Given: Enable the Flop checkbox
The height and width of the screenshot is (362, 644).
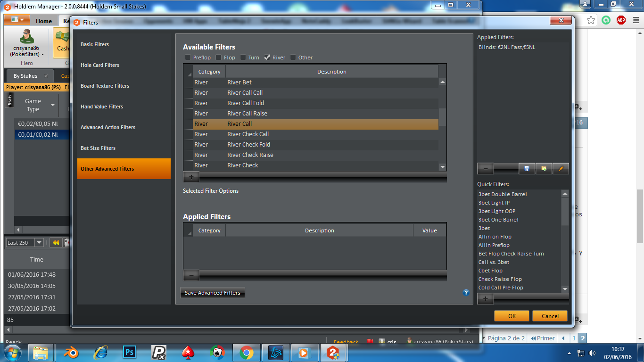Looking at the screenshot, I should (x=219, y=58).
